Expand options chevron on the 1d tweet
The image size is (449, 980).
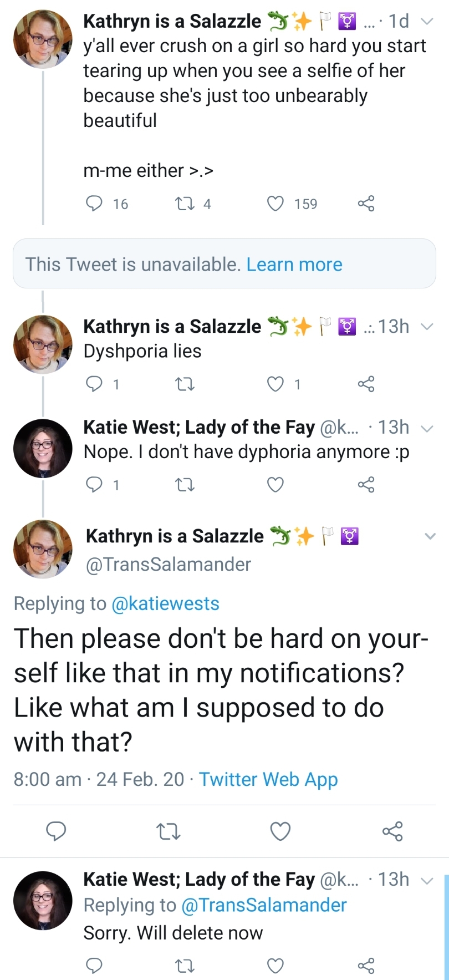(426, 22)
